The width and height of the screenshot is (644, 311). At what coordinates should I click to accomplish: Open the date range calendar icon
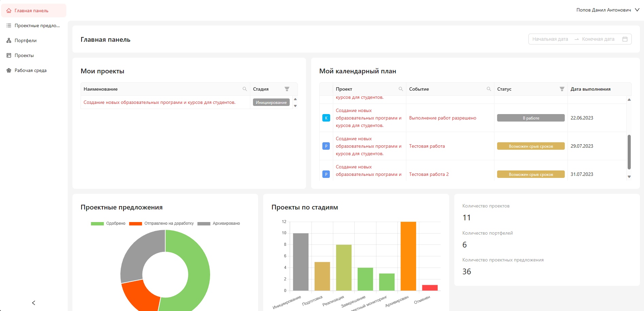click(x=625, y=39)
